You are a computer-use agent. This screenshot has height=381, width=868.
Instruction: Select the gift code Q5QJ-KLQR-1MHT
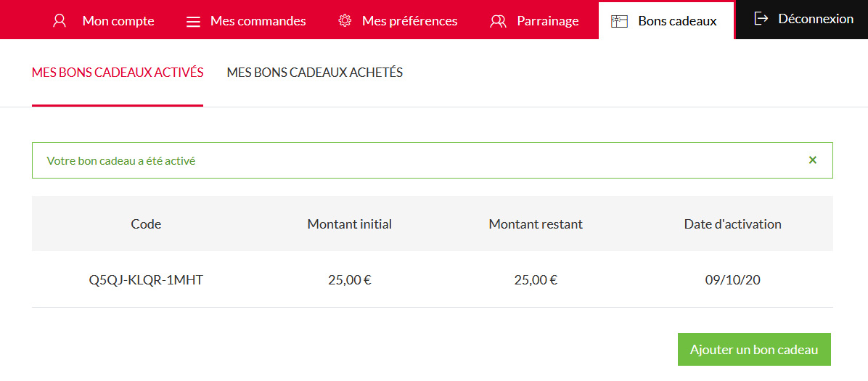point(146,279)
